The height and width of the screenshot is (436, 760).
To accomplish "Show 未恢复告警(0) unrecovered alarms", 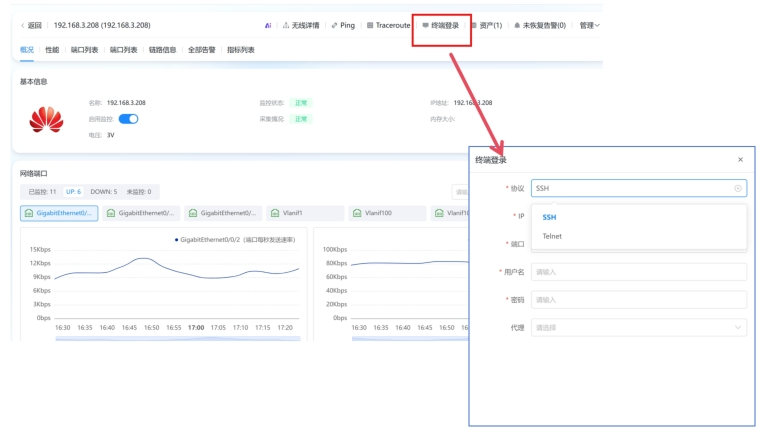I will coord(540,25).
